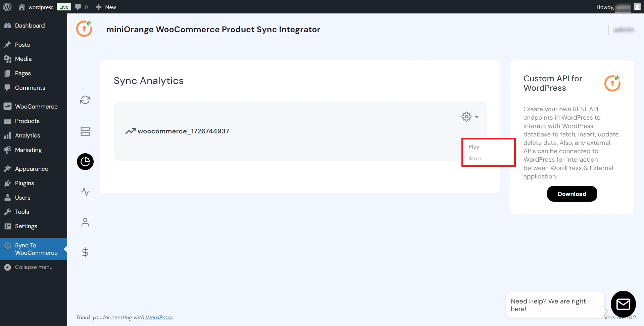Click the user avatar in admin bar
The image size is (644, 326).
coord(637,7)
